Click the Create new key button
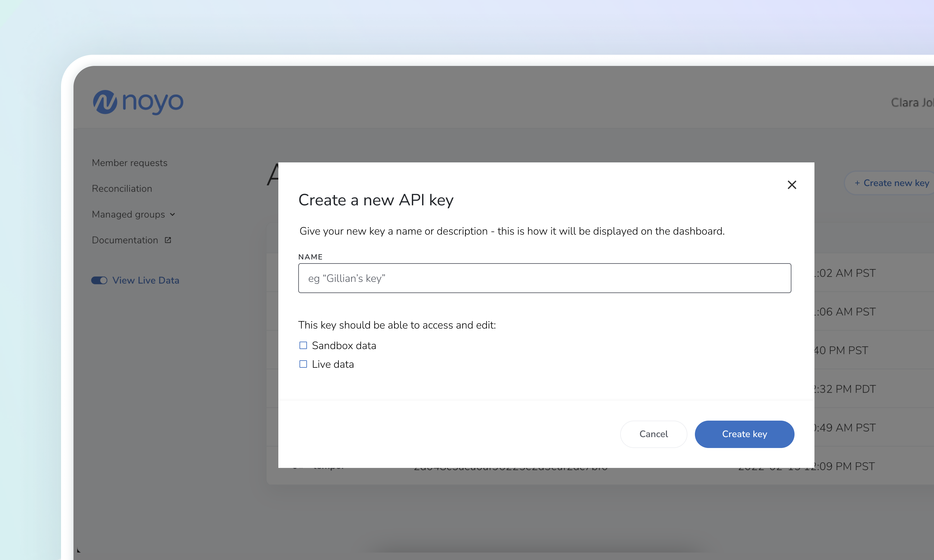The width and height of the screenshot is (934, 560). [x=889, y=183]
